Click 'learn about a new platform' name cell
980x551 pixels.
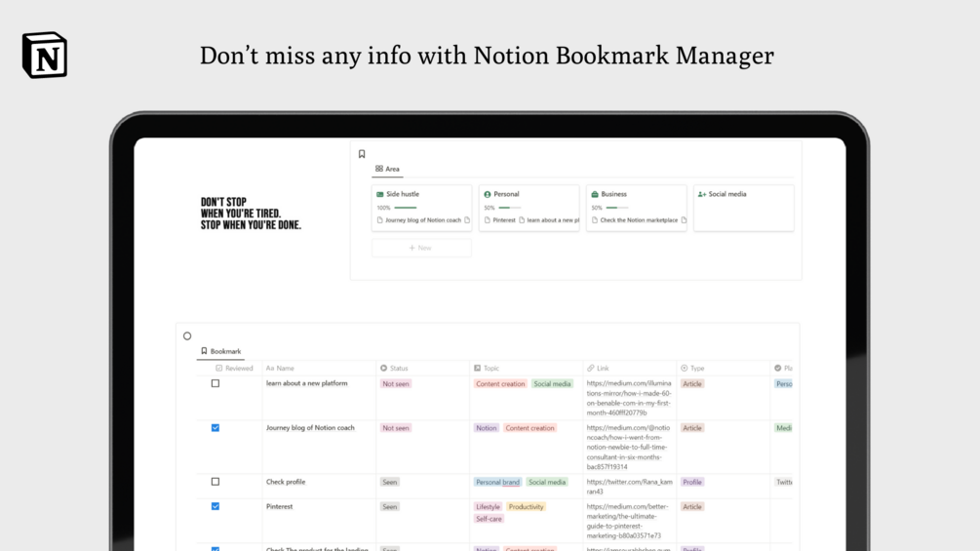coord(307,383)
